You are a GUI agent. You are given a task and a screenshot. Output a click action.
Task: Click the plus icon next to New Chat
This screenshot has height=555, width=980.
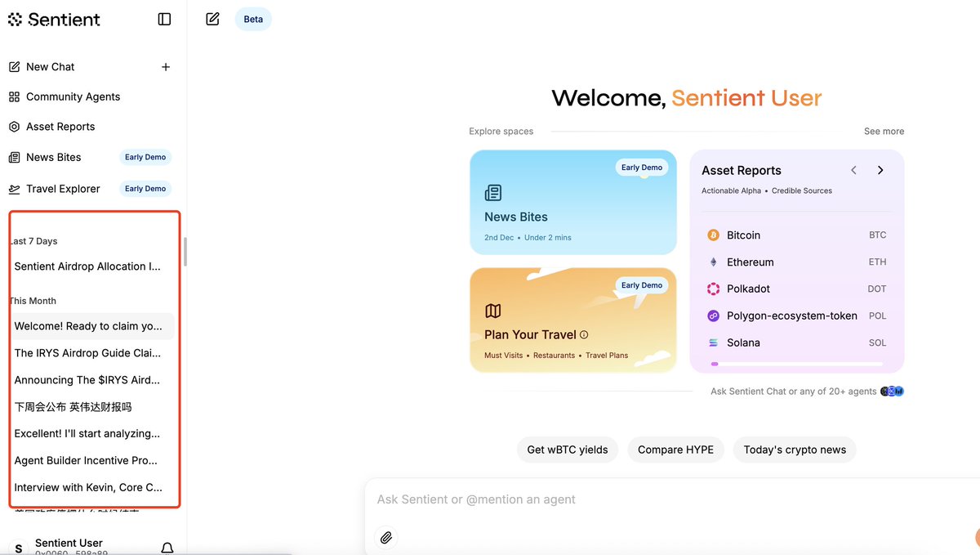(166, 67)
